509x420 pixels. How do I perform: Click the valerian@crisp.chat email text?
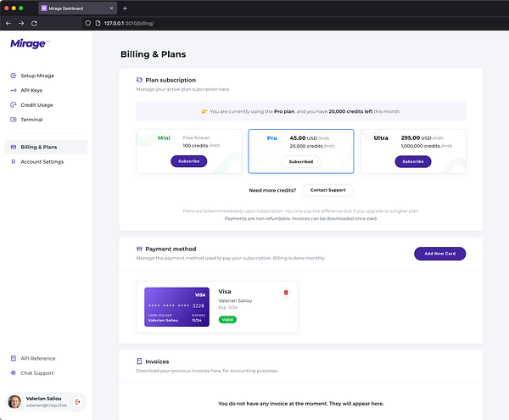47,406
